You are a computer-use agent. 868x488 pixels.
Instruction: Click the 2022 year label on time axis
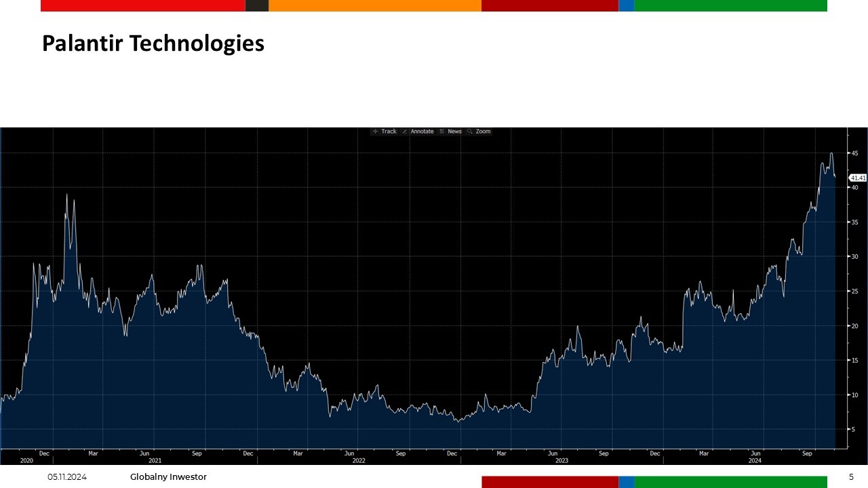pyautogui.click(x=359, y=460)
